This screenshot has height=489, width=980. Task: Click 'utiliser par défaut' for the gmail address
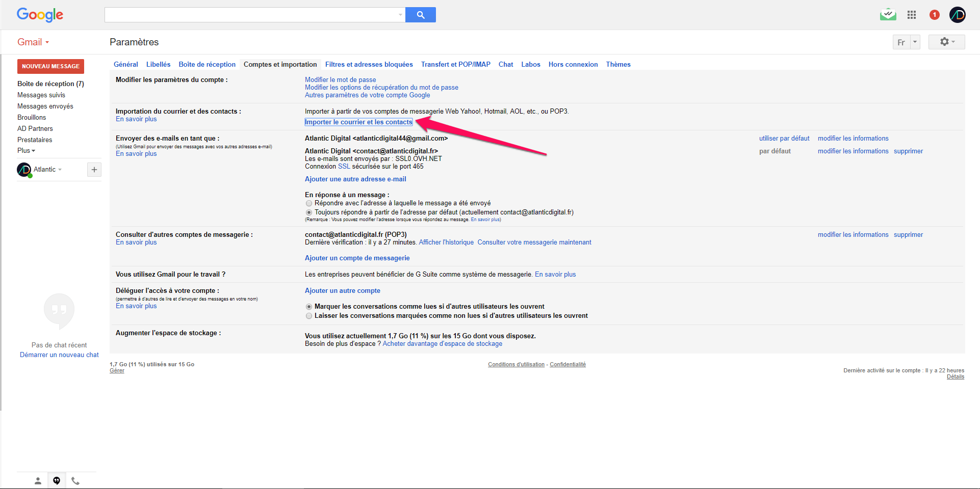pos(784,138)
